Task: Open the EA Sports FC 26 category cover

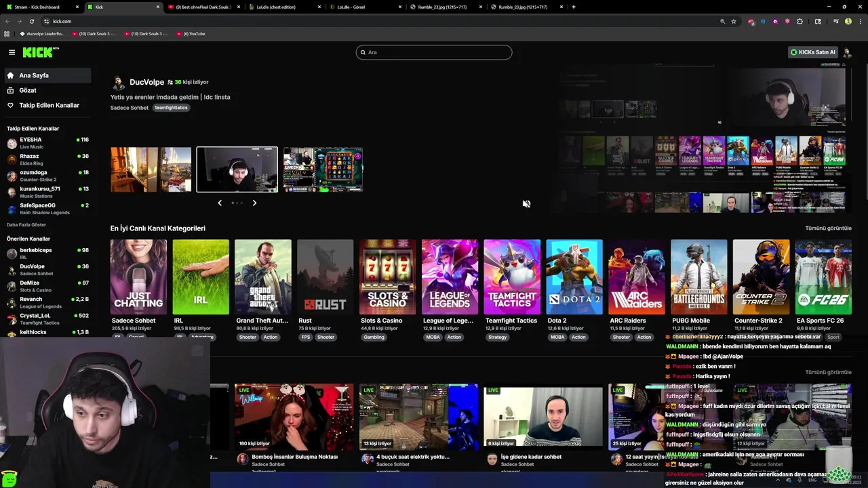Action: click(823, 277)
